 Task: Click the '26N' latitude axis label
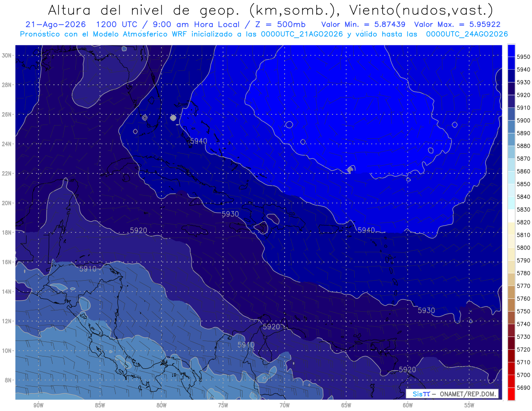[7, 114]
